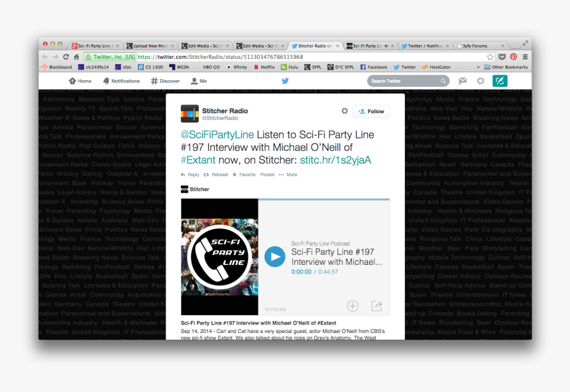Retweet the Stitcher Radio tweet
Image resolution: width=570 pixels, height=392 pixels.
216,175
